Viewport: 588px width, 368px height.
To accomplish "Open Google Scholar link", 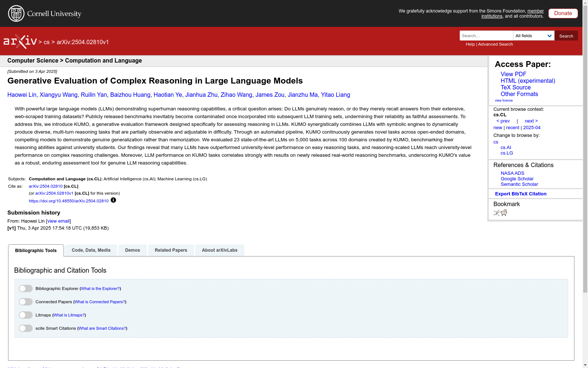I will coord(517,179).
